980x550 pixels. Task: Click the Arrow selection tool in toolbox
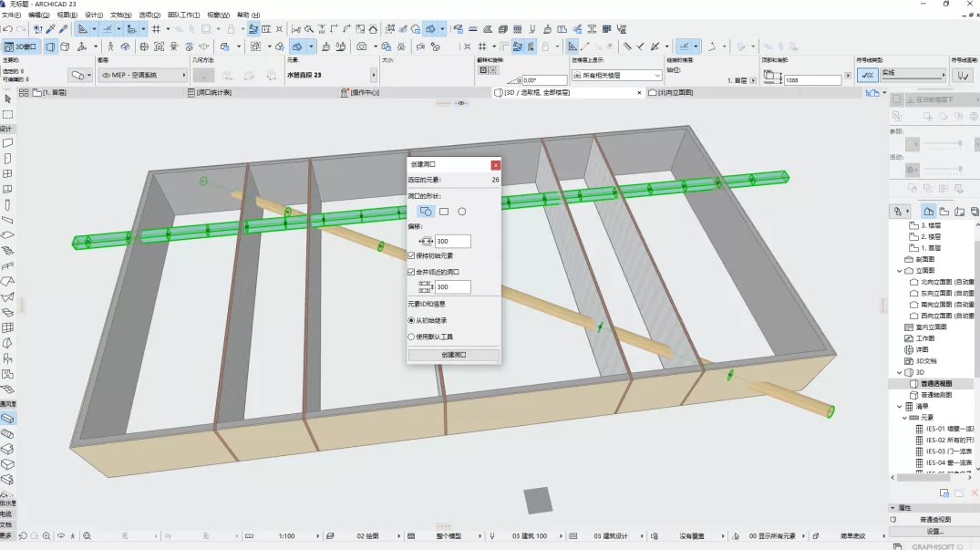(7, 99)
